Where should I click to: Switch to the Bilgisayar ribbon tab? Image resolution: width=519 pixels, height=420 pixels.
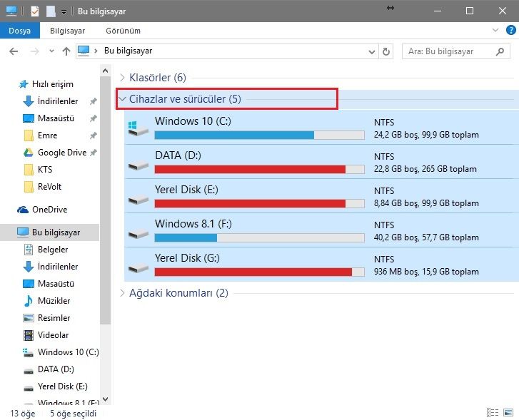click(x=68, y=31)
